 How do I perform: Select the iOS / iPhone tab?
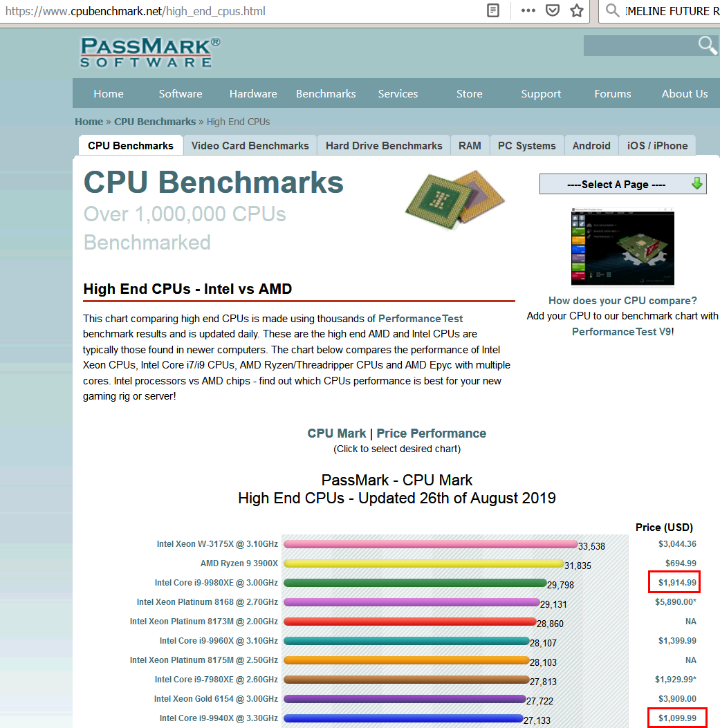pos(657,146)
